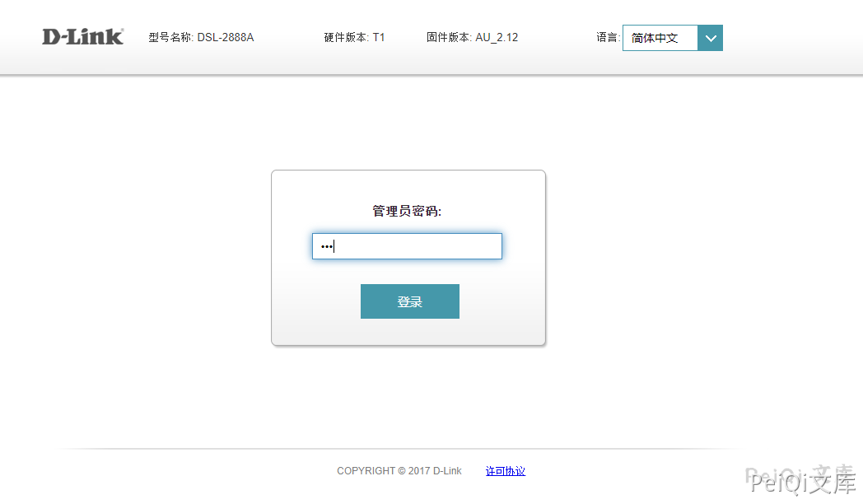Click the 固件版本 firmware version label
The height and width of the screenshot is (504, 863).
pyautogui.click(x=449, y=38)
